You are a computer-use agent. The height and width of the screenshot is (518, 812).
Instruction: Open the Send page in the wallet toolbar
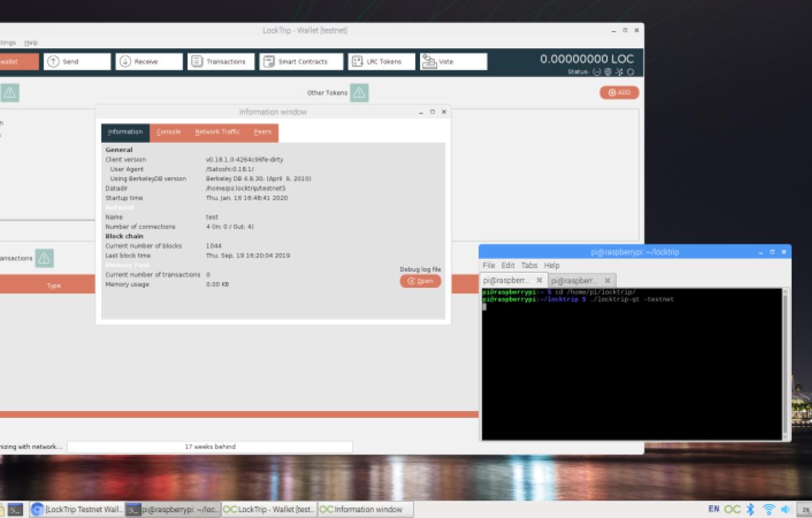pos(76,62)
